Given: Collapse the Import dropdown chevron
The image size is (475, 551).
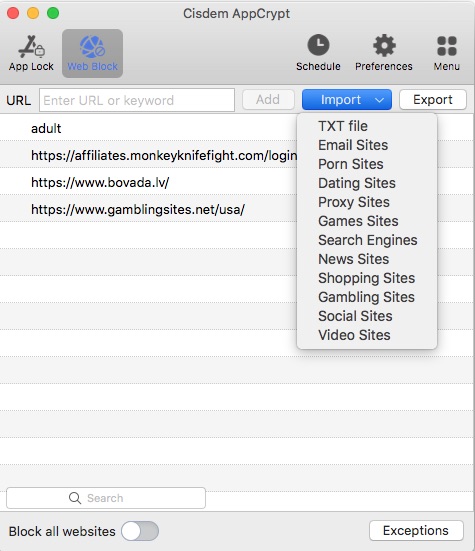Looking at the screenshot, I should [x=379, y=100].
